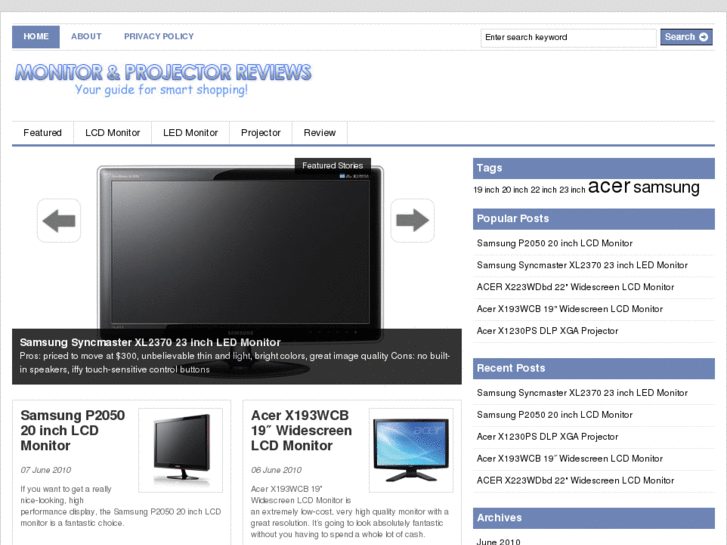
Task: Open ACER X223WDbd in Recent Posts
Action: tap(575, 481)
